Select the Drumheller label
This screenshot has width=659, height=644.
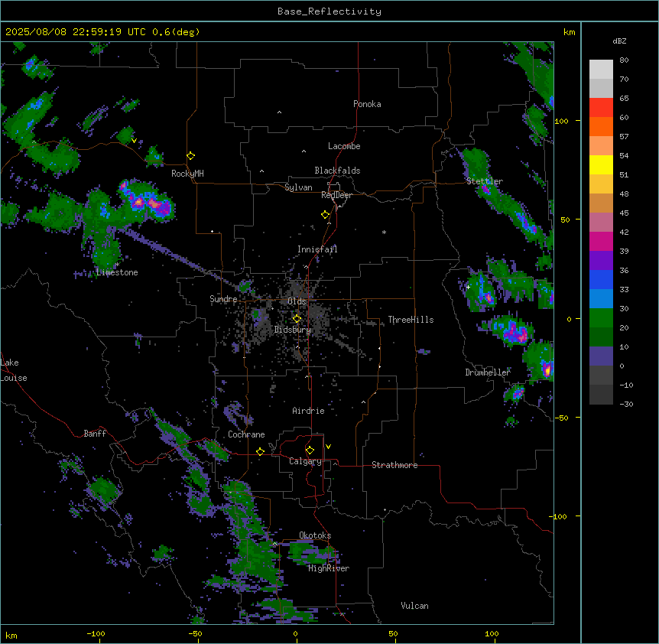pos(488,372)
